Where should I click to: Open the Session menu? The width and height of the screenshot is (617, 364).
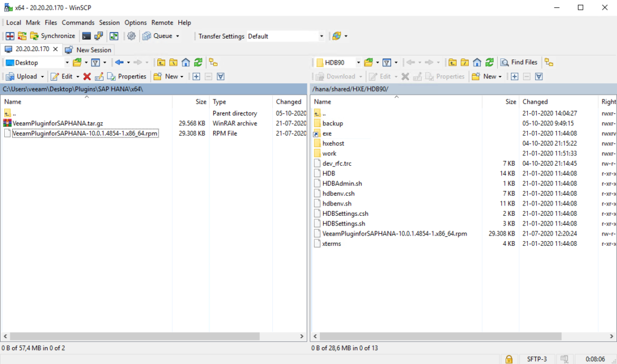point(110,23)
